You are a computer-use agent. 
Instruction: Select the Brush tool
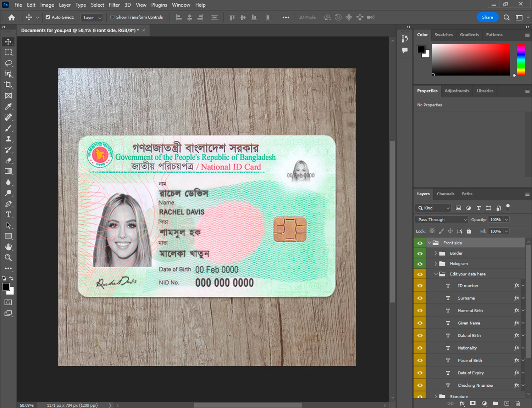pyautogui.click(x=9, y=128)
